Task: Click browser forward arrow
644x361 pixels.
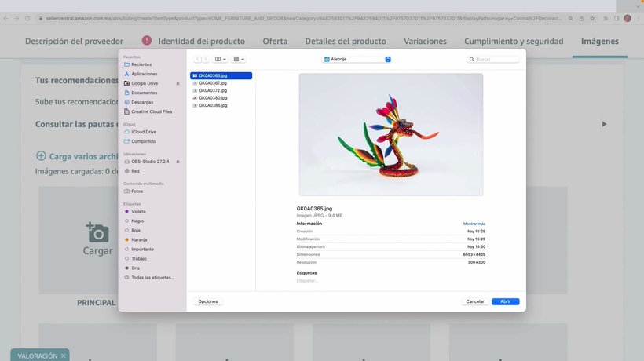Action: (16, 19)
